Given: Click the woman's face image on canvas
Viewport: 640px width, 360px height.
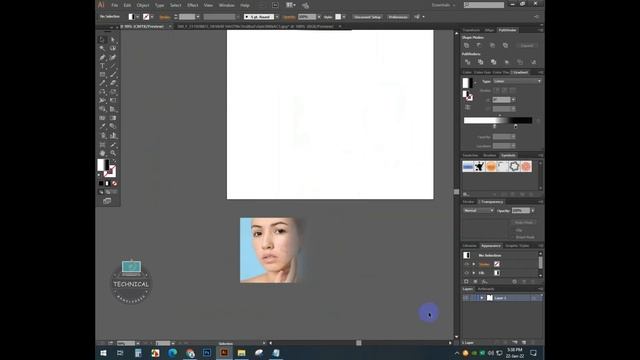Looking at the screenshot, I should (271, 250).
